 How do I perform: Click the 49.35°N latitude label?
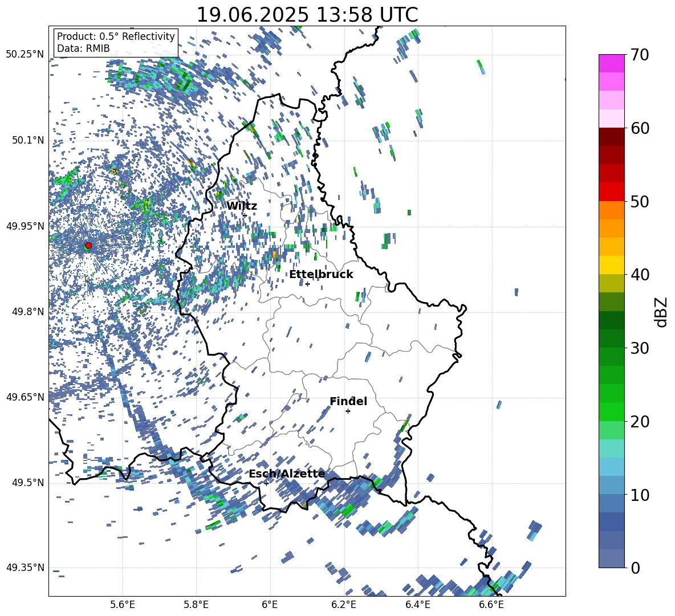point(25,568)
